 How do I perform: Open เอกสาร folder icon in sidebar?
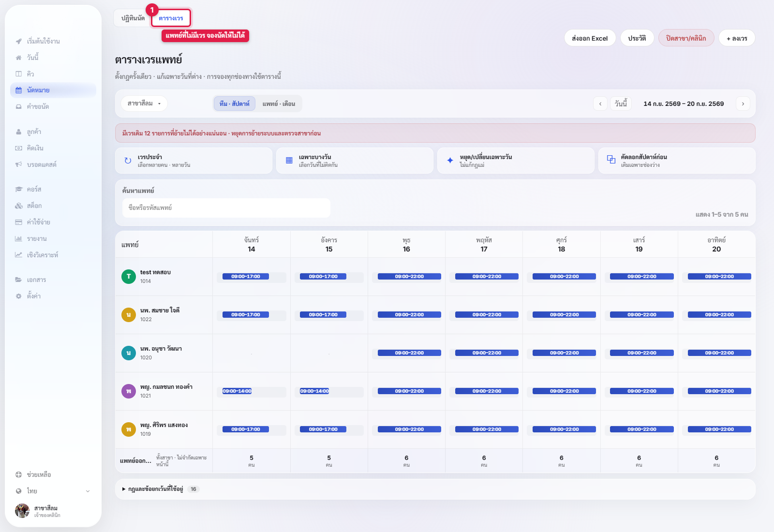tap(18, 280)
